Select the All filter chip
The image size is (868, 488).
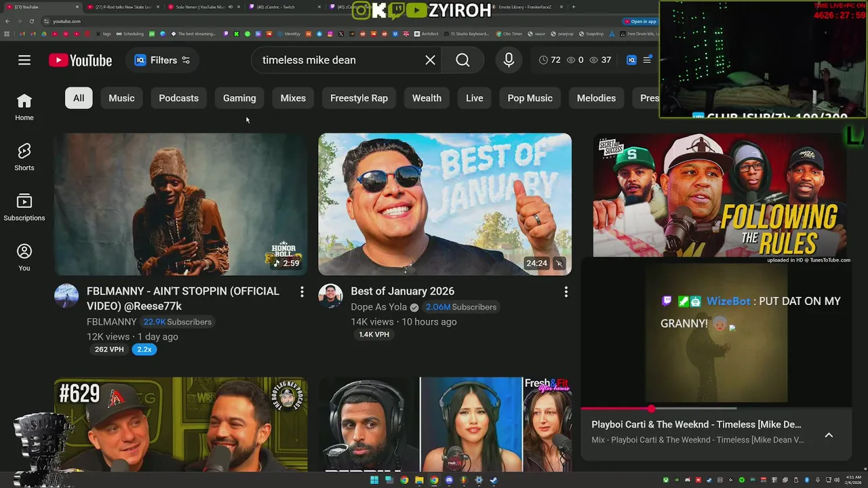tap(79, 98)
